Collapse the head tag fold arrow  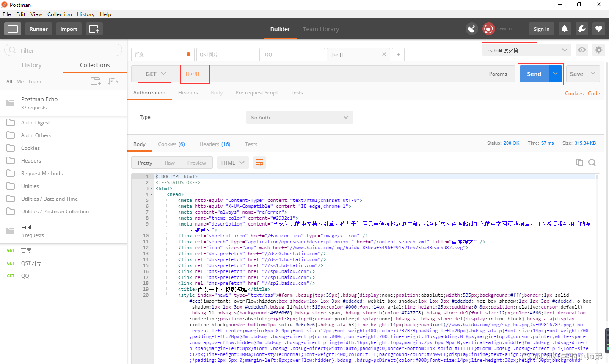(x=151, y=195)
